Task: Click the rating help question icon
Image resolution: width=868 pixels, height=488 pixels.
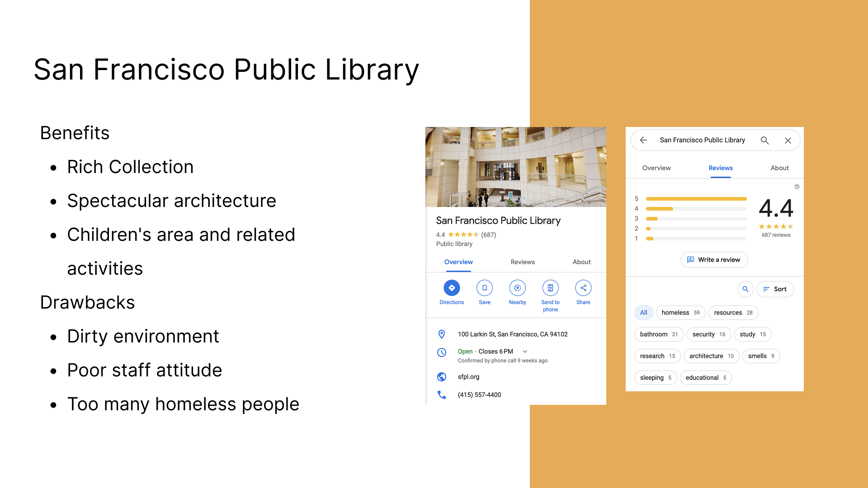Action: pyautogui.click(x=797, y=187)
